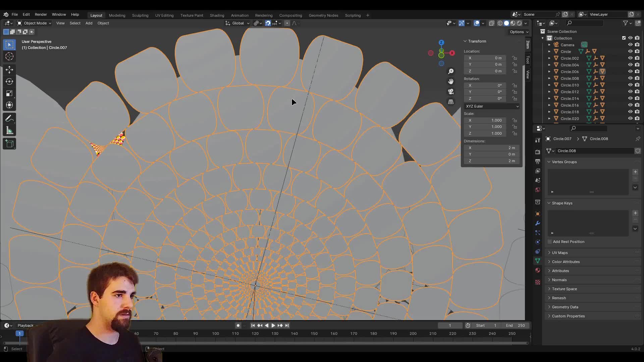Click the Tool sidebar tab
Screen dimensions: 644x362
tap(528, 60)
